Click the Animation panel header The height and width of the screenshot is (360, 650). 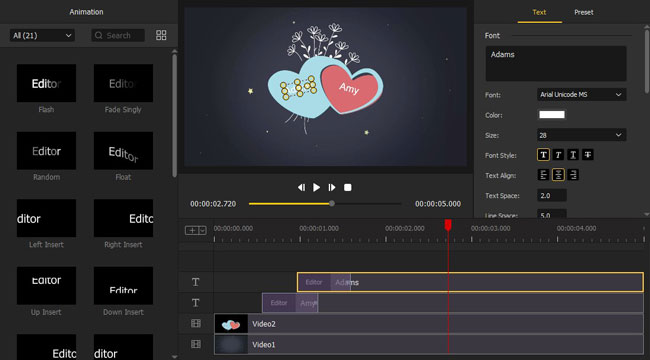86,12
